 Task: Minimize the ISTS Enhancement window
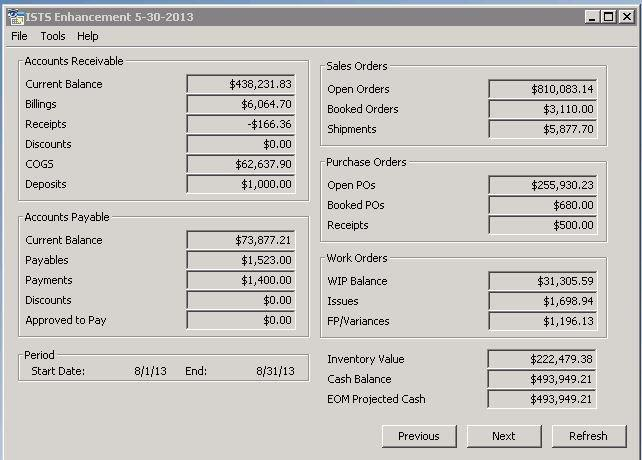click(592, 17)
